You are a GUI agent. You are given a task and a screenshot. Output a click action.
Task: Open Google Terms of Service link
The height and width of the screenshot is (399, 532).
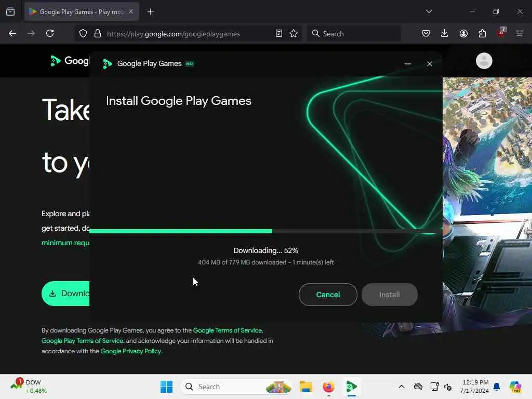[x=228, y=330]
